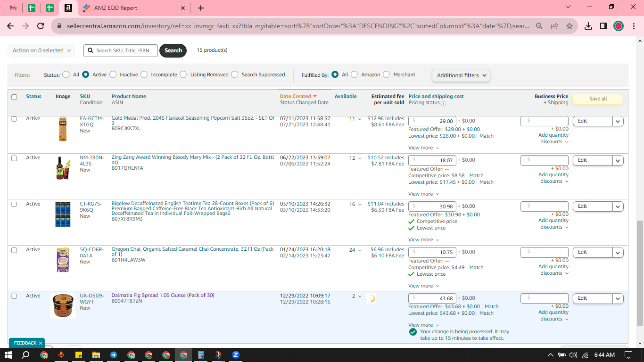Screen dimensions: 644x362
Task: Reload the Seller Central page
Action: click(41, 26)
